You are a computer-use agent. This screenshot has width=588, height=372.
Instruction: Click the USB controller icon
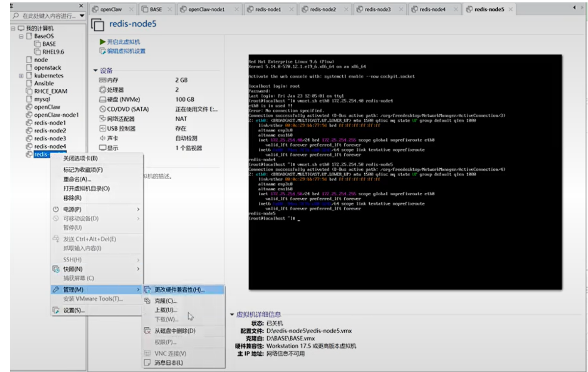coord(103,128)
